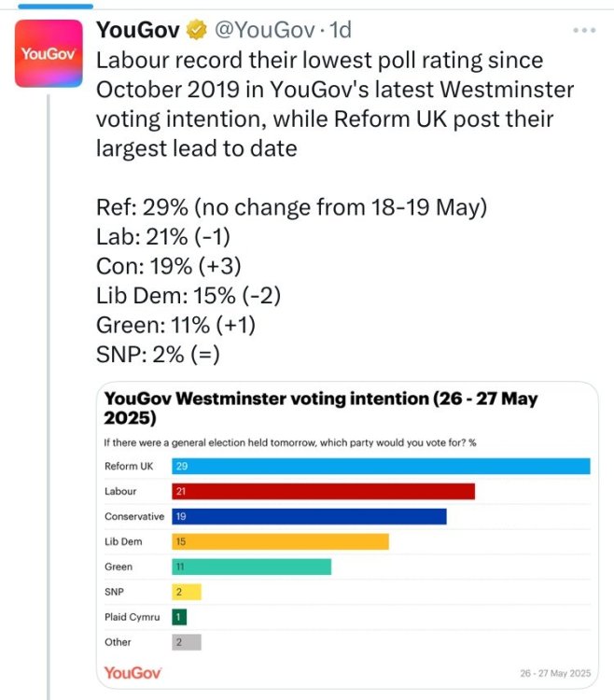This screenshot has width=614, height=700.
Task: Click the orange Lib Dem bar
Action: pos(280,541)
